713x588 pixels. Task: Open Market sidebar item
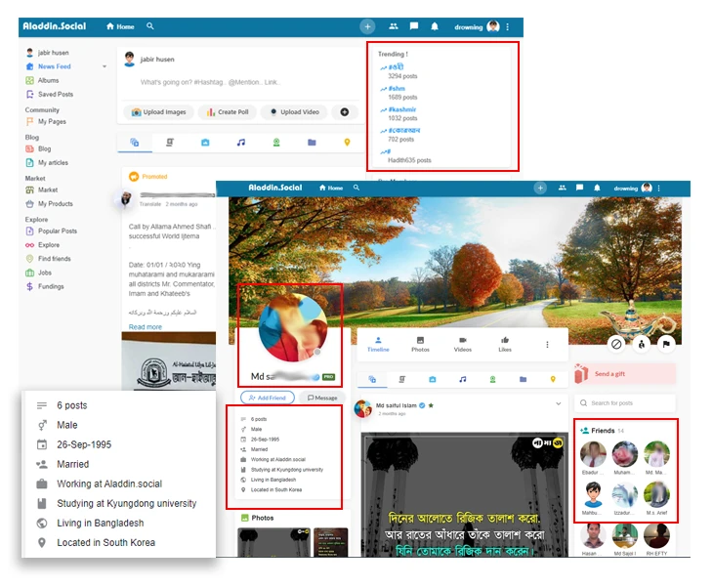pyautogui.click(x=41, y=189)
